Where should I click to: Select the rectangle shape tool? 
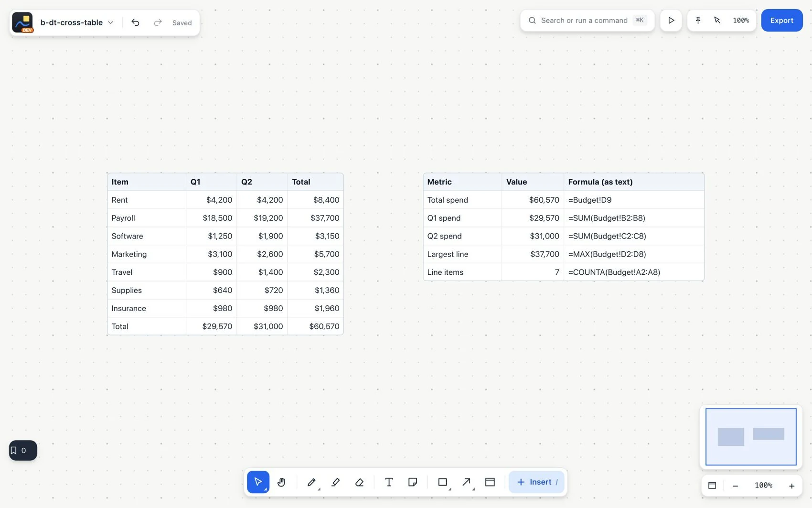(x=443, y=482)
